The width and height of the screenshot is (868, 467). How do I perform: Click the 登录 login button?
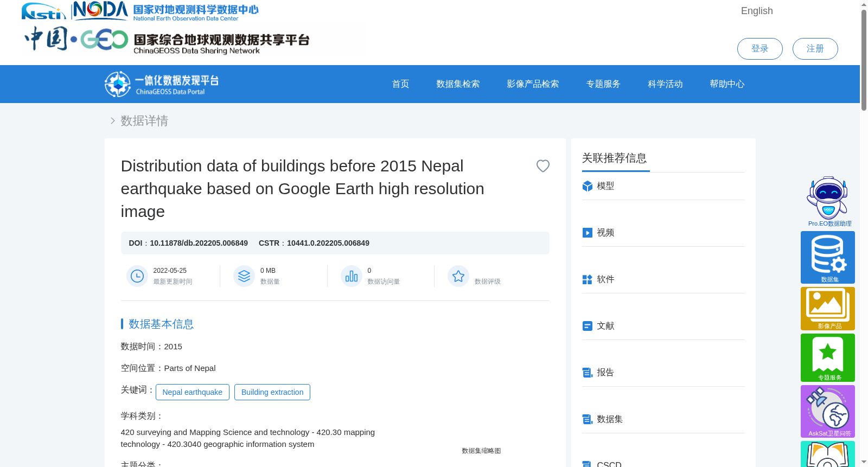pyautogui.click(x=759, y=49)
